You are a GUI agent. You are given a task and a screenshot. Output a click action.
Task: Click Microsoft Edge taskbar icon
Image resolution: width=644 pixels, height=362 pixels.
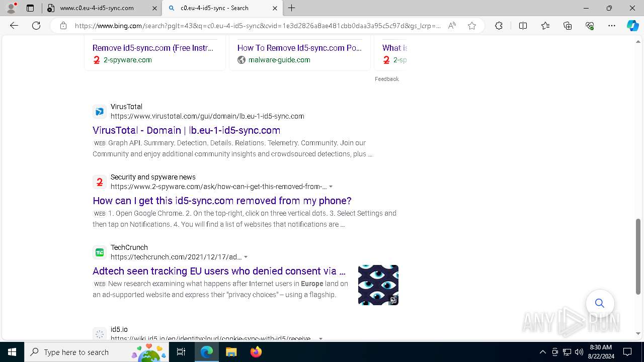[x=207, y=352]
